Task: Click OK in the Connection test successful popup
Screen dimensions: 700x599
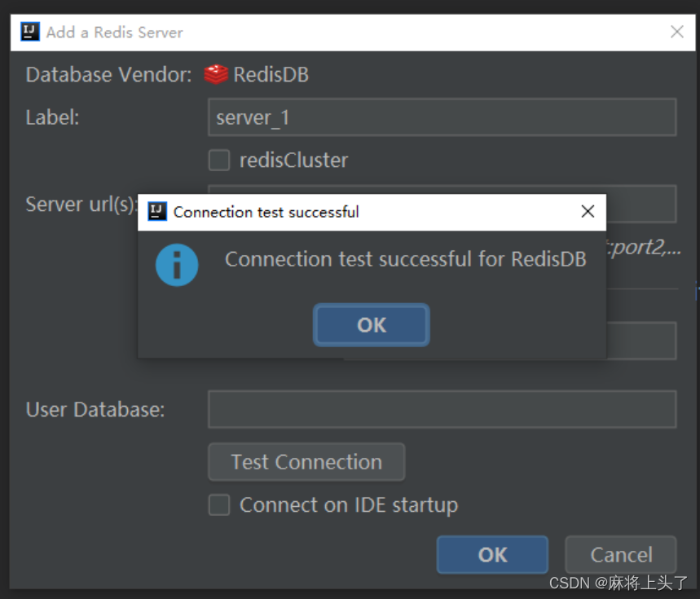Action: [371, 325]
